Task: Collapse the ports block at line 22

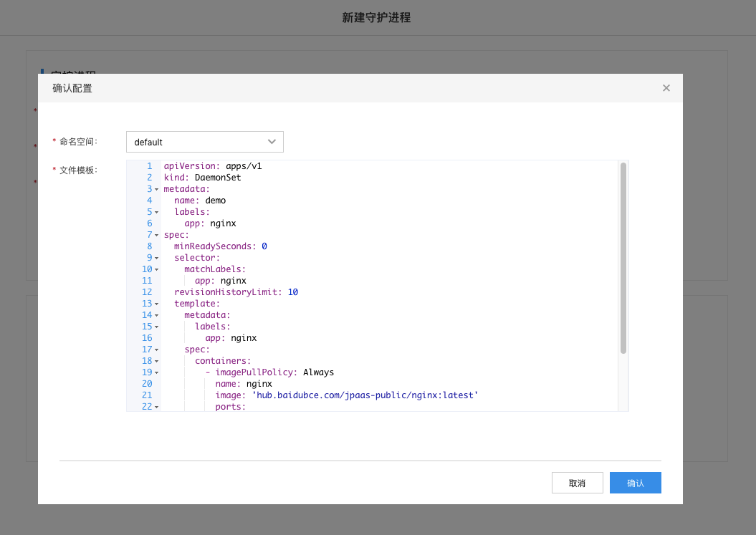Action: click(x=157, y=408)
